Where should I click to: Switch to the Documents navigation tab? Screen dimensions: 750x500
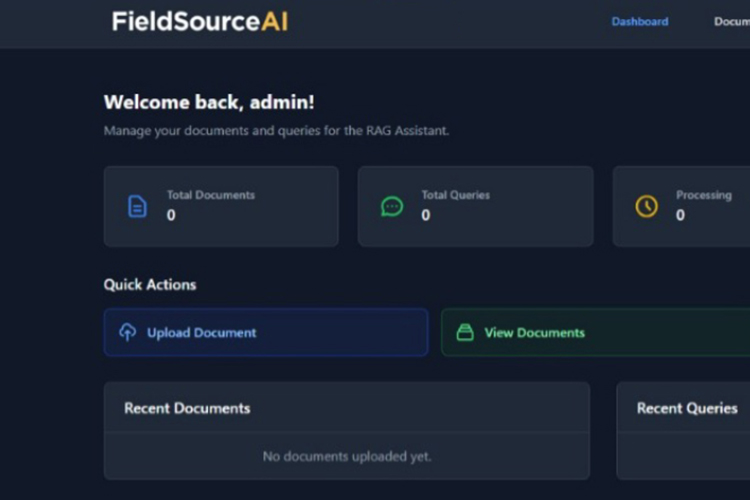point(732,22)
